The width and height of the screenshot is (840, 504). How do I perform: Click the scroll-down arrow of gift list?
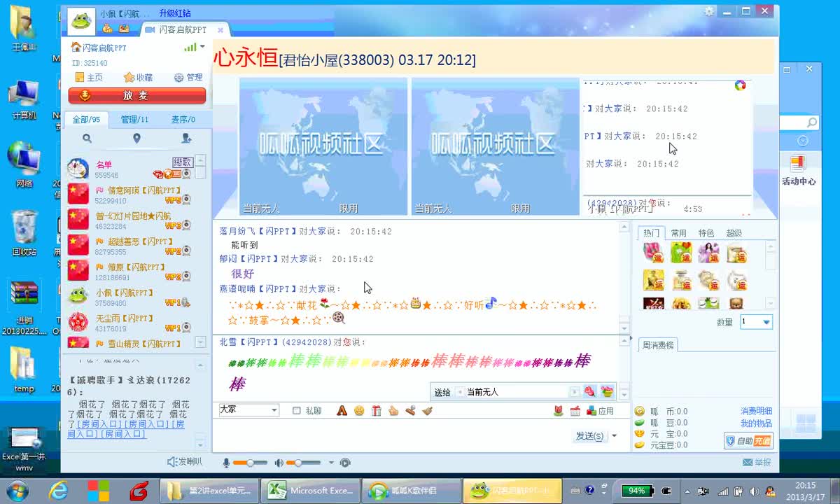[770, 304]
